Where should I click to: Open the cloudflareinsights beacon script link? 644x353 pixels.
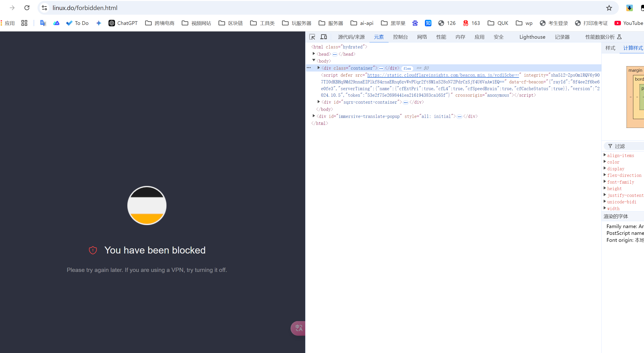coord(443,75)
